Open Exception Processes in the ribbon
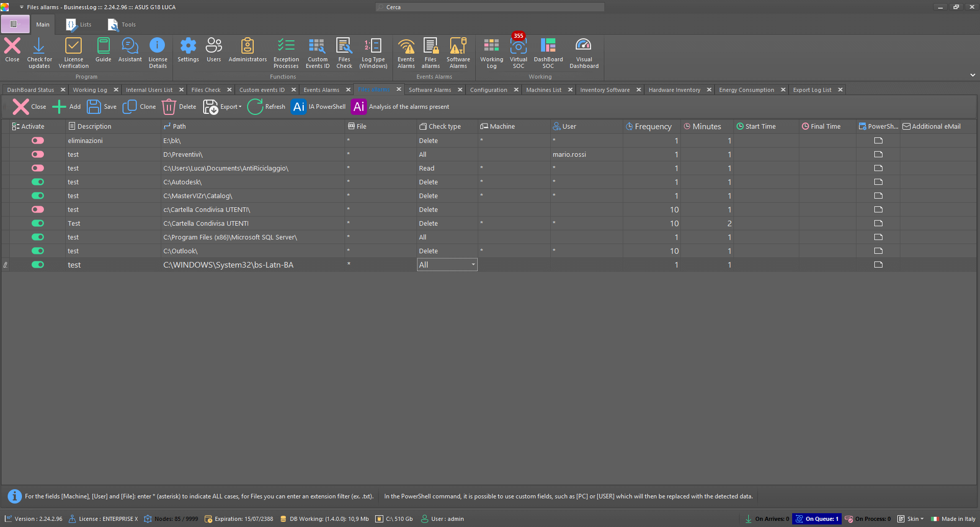Viewport: 980px width, 527px height. point(286,53)
